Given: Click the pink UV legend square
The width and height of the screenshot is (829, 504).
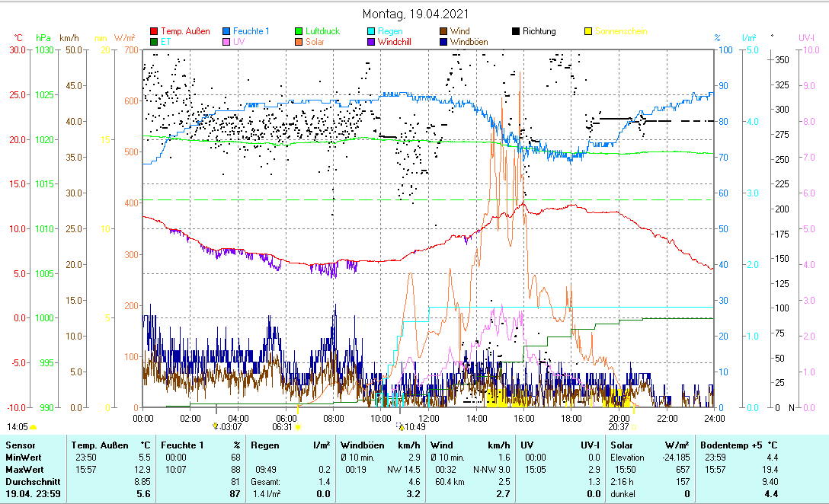Looking at the screenshot, I should (x=226, y=42).
